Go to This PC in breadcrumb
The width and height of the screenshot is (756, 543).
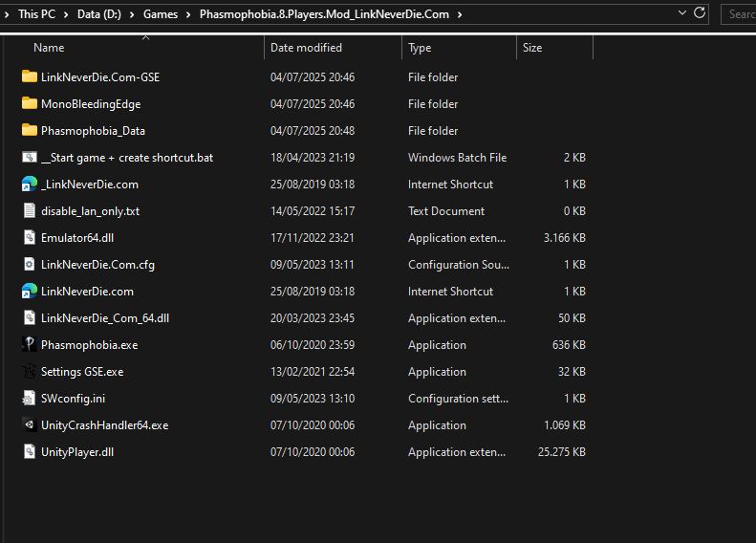tap(36, 14)
